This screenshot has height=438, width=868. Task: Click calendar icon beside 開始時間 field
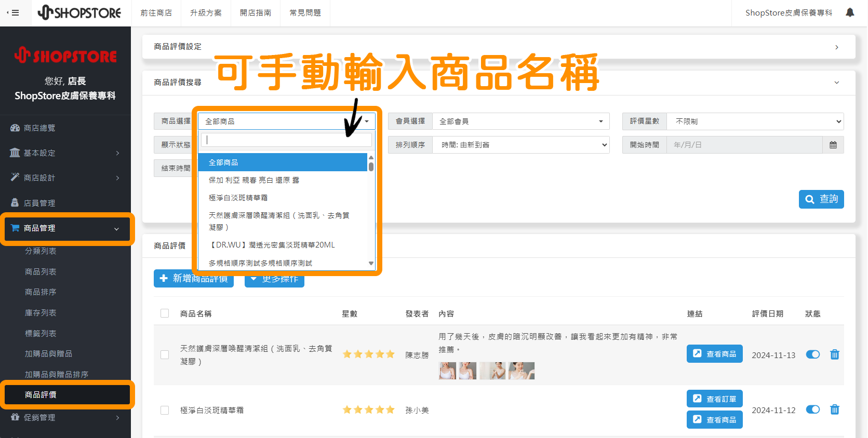click(x=833, y=145)
